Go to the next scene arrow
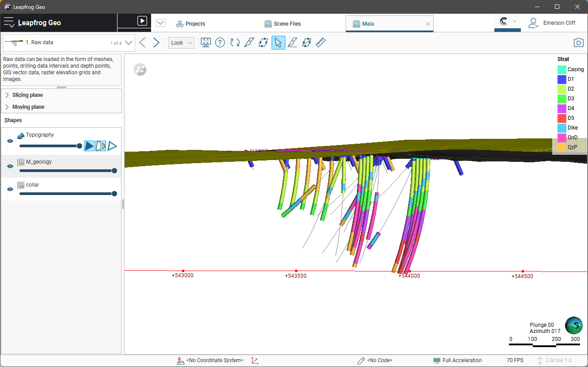 [156, 43]
